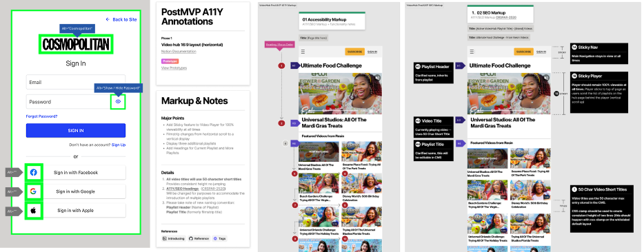Screen dimensions: 644x252
Task: Choose Sign in with Google
Action: point(76,191)
